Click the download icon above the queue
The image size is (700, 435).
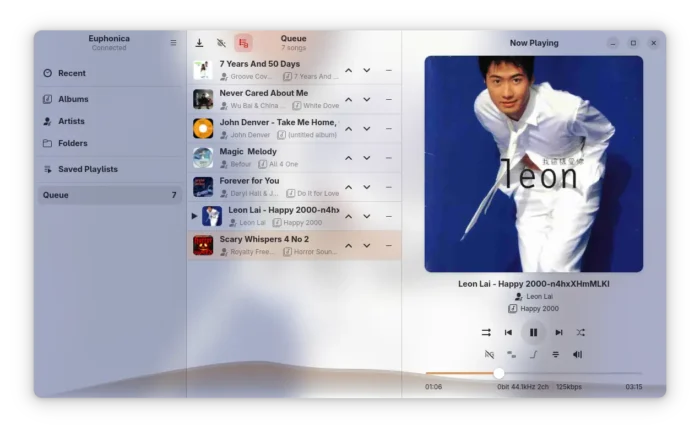tap(199, 43)
